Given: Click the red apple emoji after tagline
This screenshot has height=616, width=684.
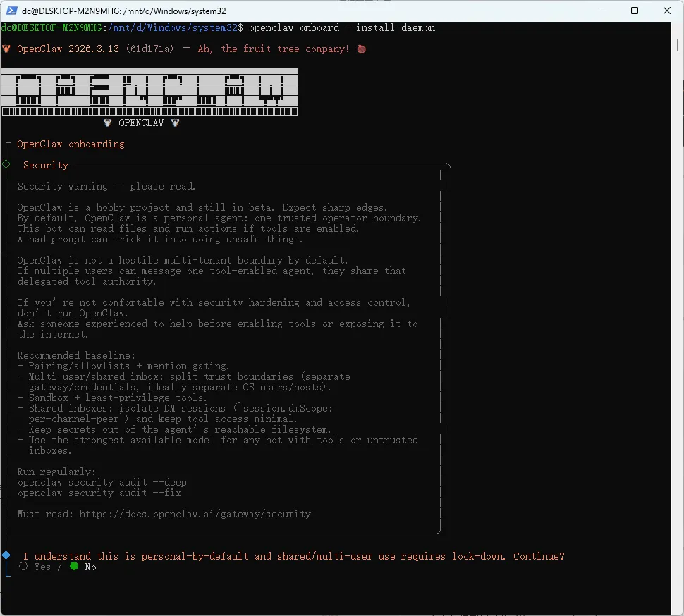Looking at the screenshot, I should pyautogui.click(x=361, y=49).
